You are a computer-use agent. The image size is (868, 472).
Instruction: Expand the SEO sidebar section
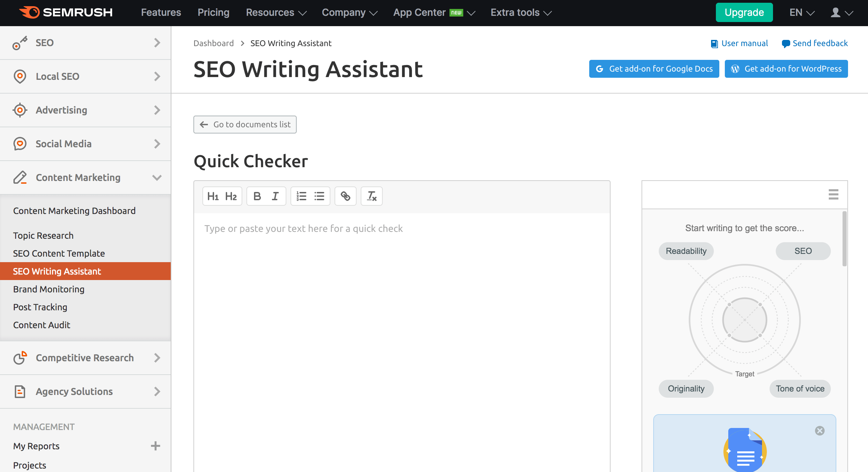coord(157,43)
